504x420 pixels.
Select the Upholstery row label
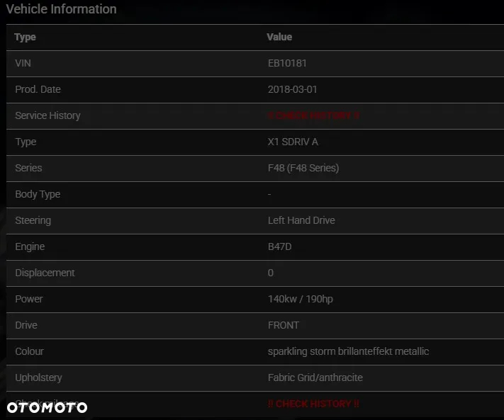coord(38,378)
